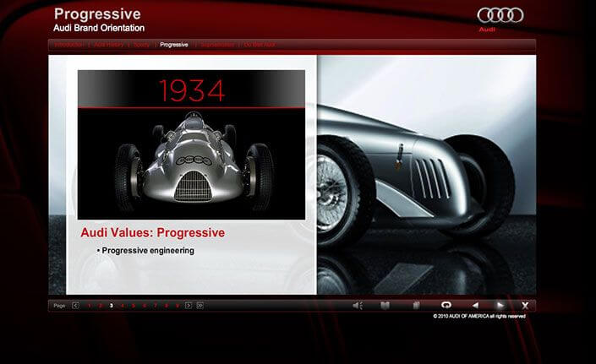Select current page 3
Screen dimensions: 596x364
coord(112,306)
